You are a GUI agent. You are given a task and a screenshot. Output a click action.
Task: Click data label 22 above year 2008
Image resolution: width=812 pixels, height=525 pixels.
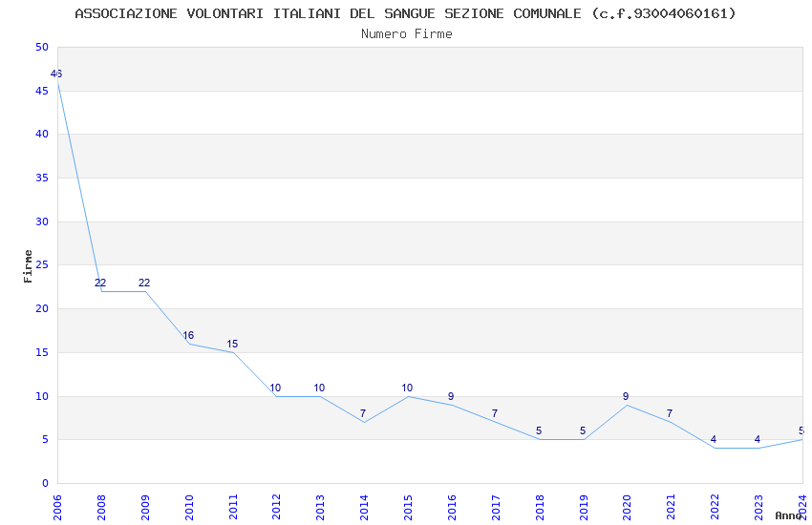(100, 283)
